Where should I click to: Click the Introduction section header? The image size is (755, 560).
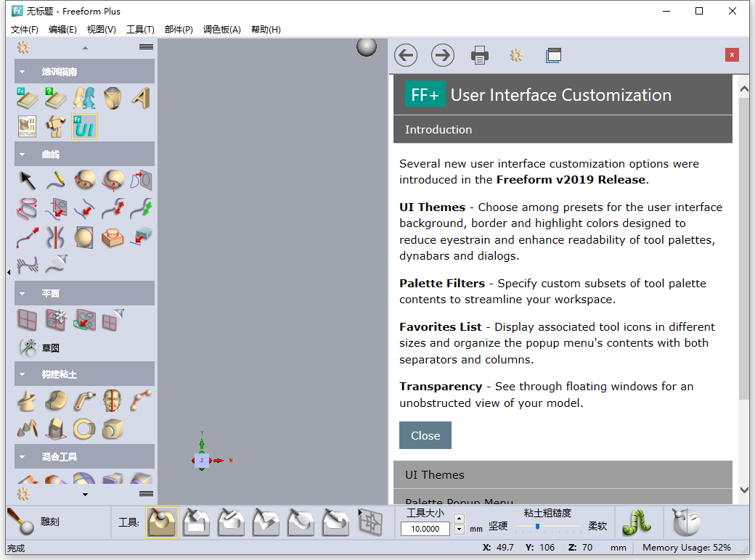(563, 129)
